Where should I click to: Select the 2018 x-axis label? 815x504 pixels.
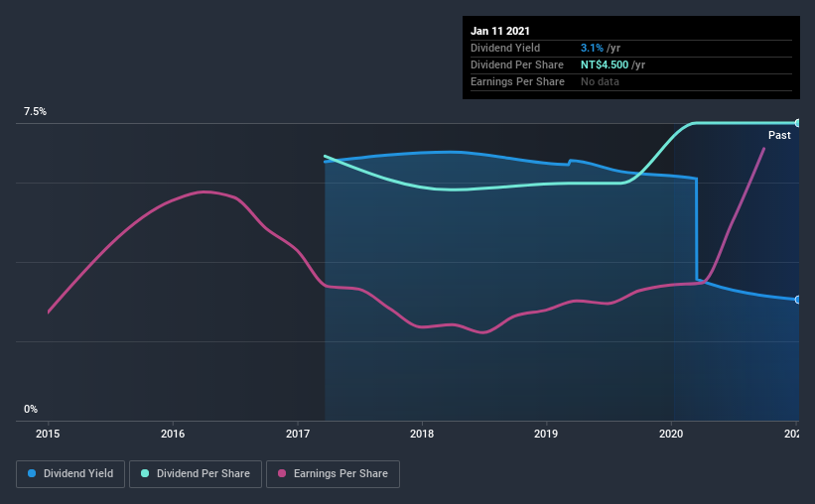(422, 434)
